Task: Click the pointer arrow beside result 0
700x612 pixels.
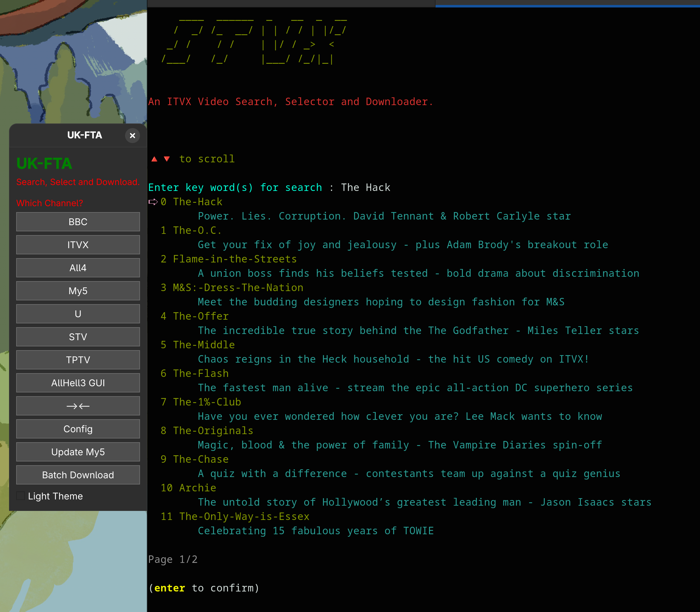Action: tap(153, 202)
